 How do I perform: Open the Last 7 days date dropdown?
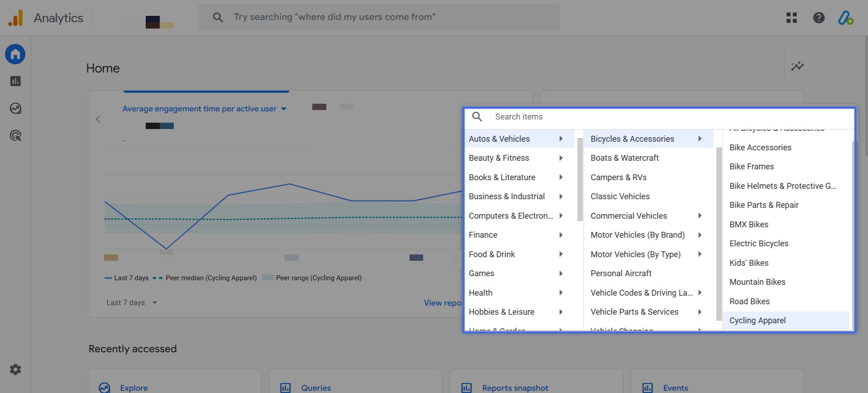[x=131, y=302]
